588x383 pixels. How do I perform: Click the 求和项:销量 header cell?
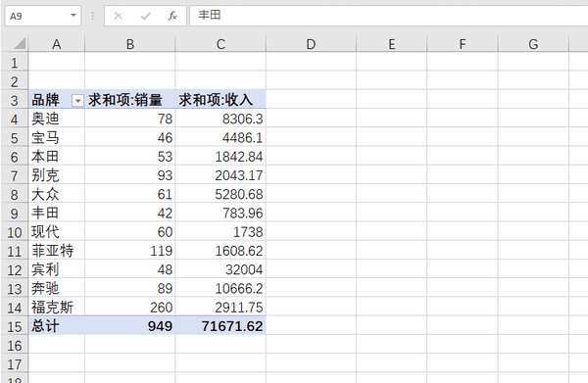(129, 100)
